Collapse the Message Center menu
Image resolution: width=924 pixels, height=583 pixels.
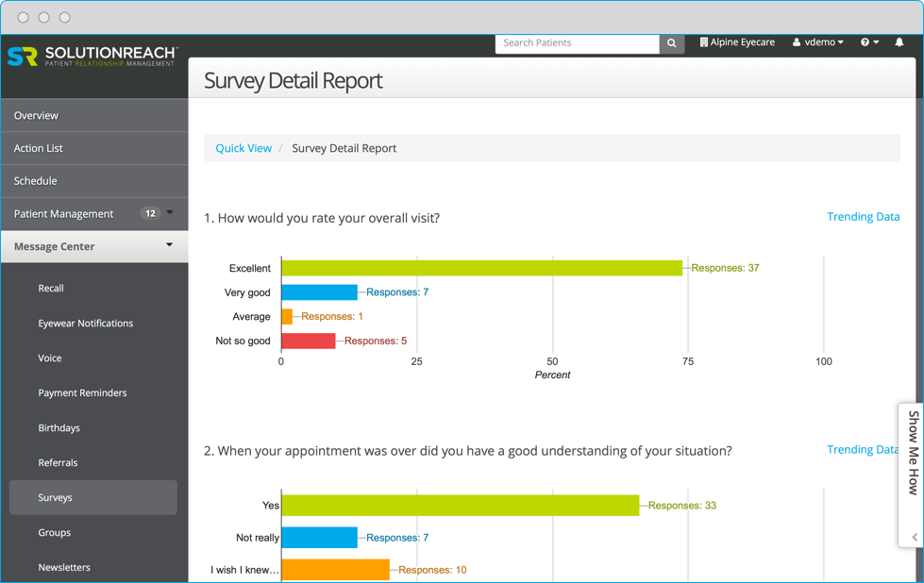coord(170,246)
